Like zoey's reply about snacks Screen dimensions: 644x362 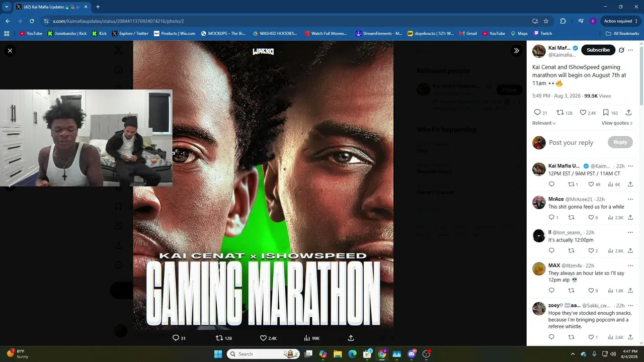coord(594,337)
